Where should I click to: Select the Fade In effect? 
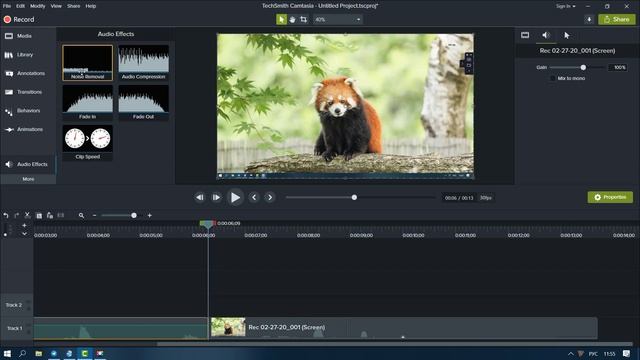(x=87, y=102)
